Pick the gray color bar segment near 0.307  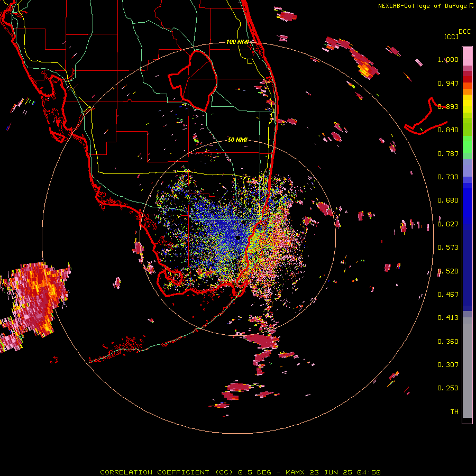tap(467, 368)
